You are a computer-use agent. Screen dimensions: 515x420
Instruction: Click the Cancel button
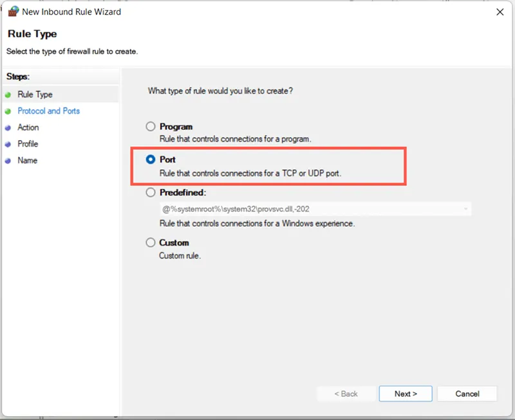[x=467, y=394]
